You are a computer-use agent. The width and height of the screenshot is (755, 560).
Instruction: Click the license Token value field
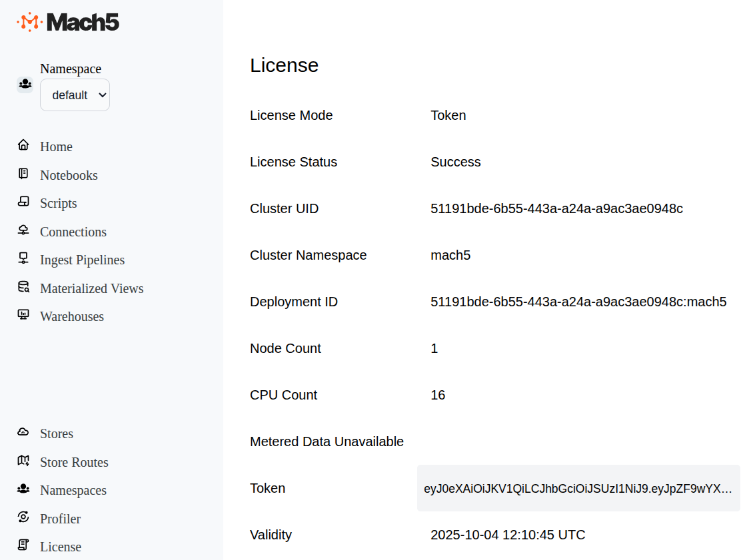point(578,488)
